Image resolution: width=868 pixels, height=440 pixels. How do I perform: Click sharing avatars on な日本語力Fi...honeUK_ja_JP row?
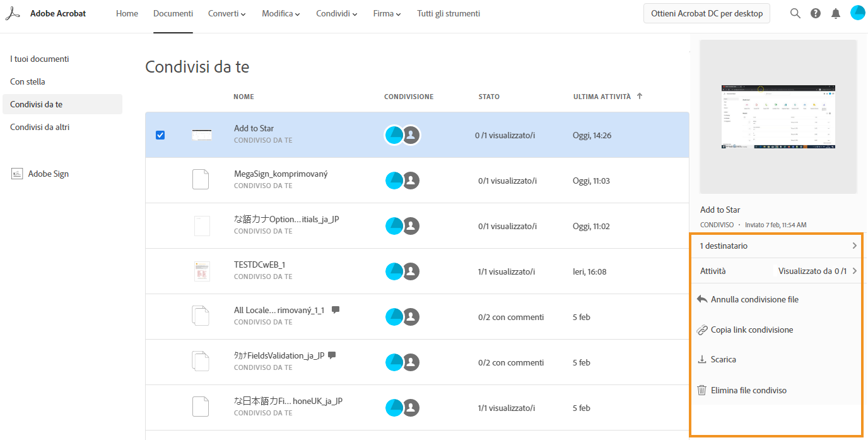[402, 408]
